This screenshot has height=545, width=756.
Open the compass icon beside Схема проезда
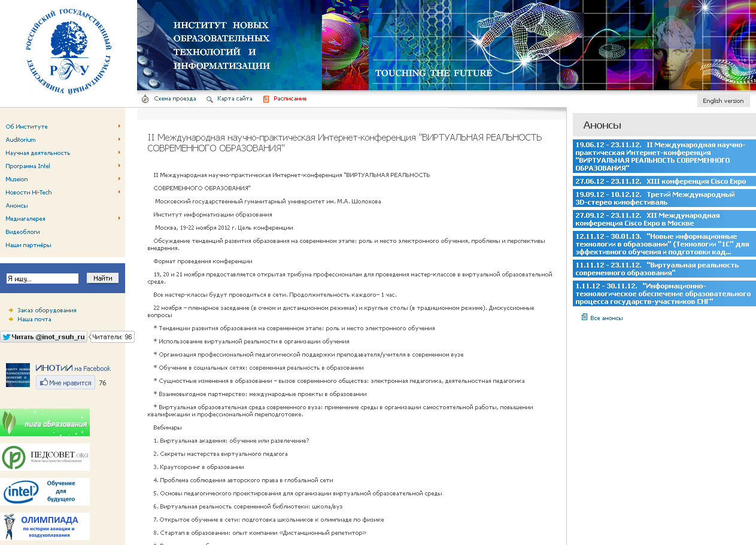tap(145, 99)
